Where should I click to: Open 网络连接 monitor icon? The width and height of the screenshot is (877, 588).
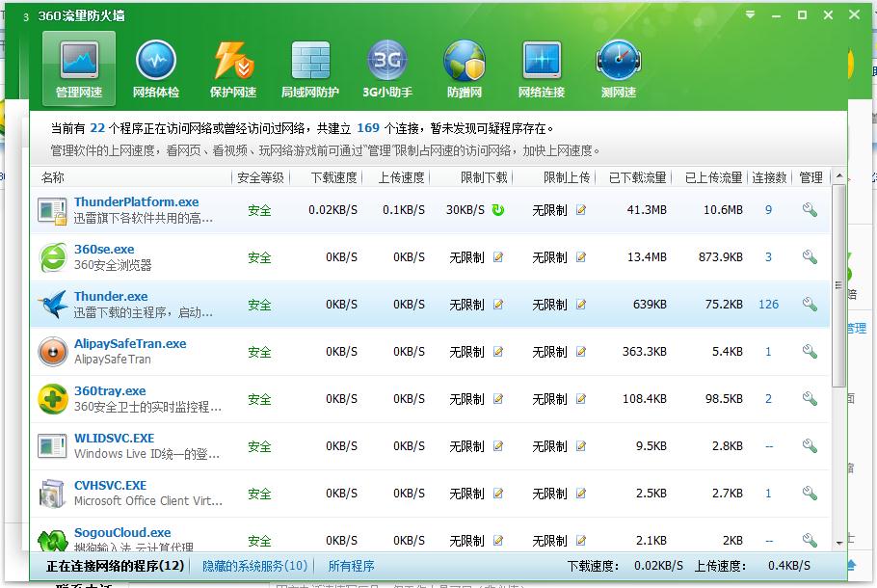pos(542,68)
